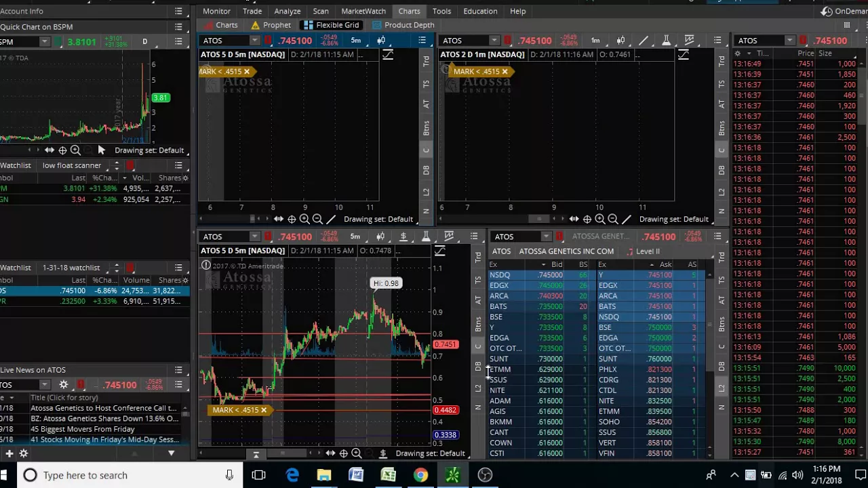Screen dimensions: 868x488
Task: Open candlestick style icon in top-right 1m chart
Action: point(620,41)
